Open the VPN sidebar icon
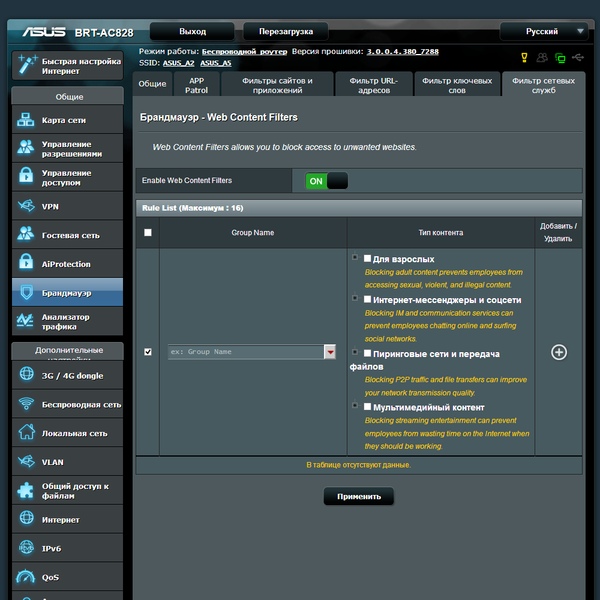The height and width of the screenshot is (600, 600). (x=26, y=206)
